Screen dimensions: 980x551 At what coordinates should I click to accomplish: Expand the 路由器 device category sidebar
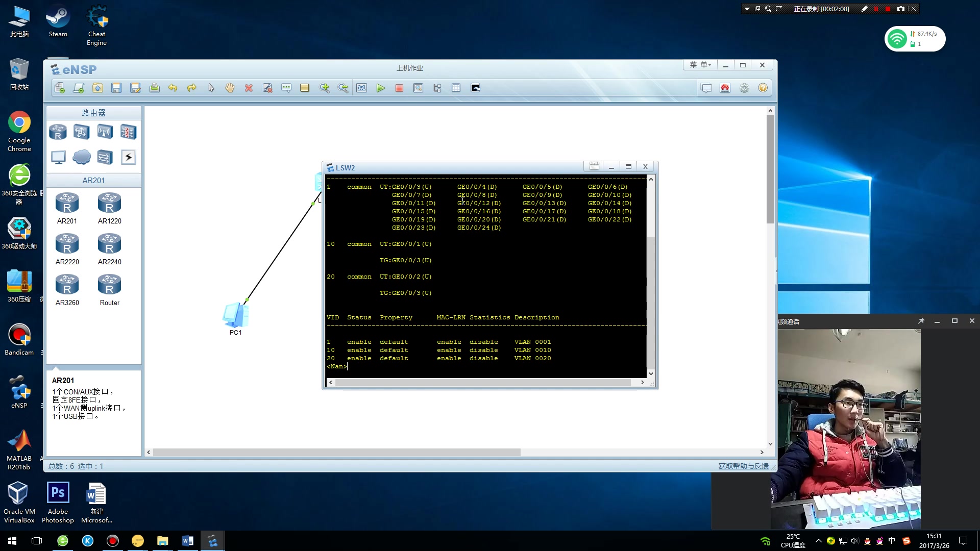[93, 112]
